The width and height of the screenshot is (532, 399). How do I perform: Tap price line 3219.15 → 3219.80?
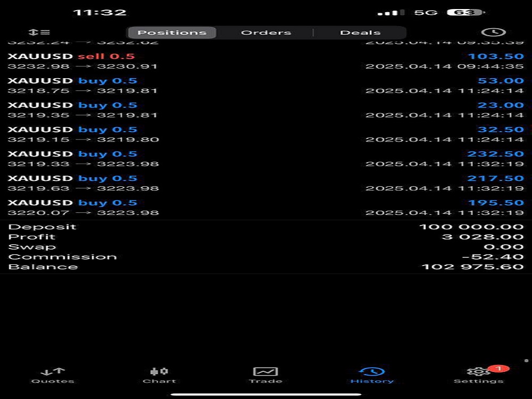83,140
